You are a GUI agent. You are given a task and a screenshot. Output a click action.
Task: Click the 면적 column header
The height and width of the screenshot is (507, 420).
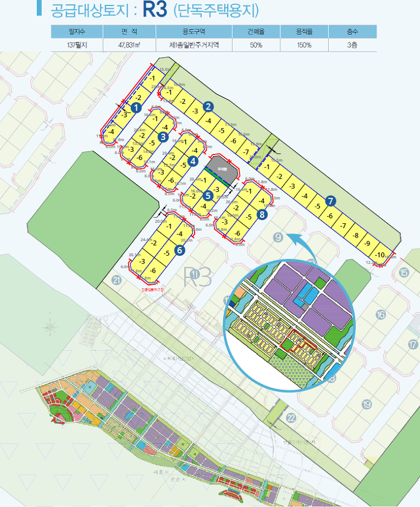(x=129, y=32)
